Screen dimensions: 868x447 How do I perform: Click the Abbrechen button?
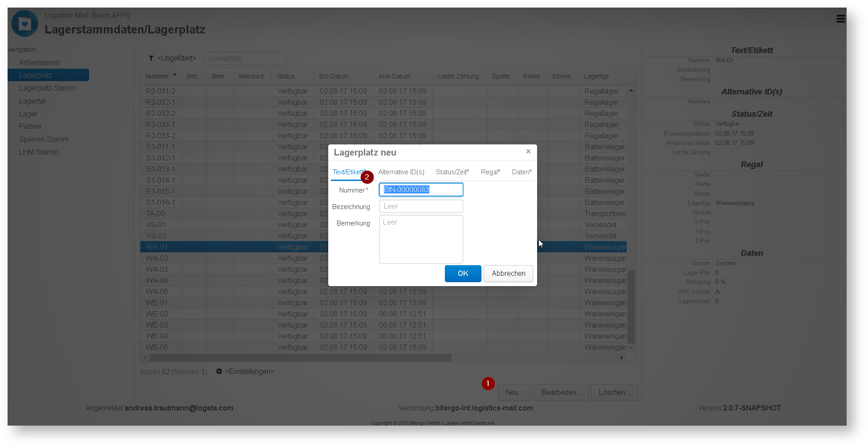(x=509, y=274)
